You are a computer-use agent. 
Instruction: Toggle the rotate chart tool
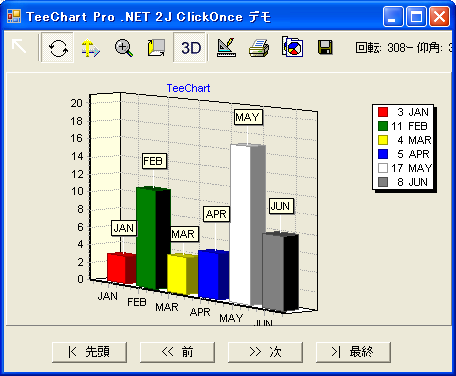coord(58,48)
